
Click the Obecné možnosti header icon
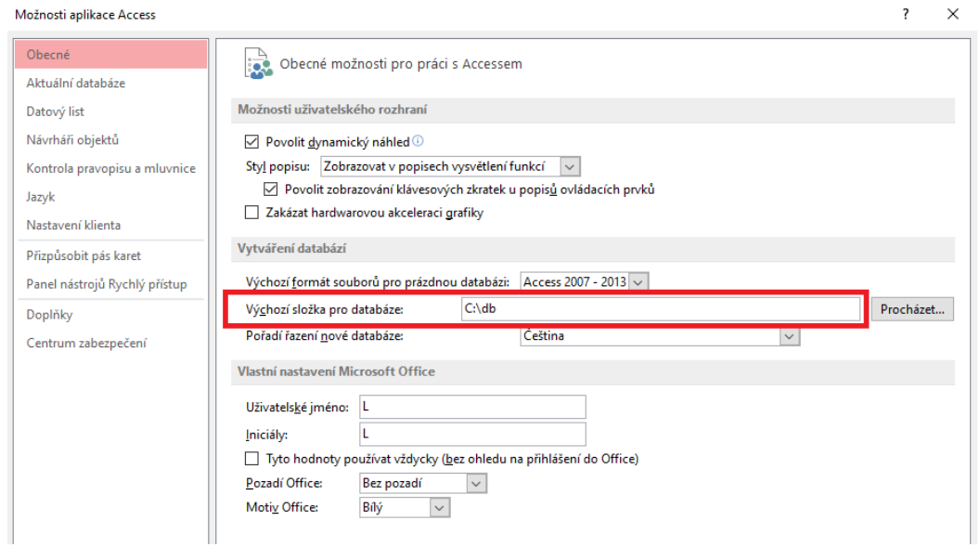click(x=258, y=64)
